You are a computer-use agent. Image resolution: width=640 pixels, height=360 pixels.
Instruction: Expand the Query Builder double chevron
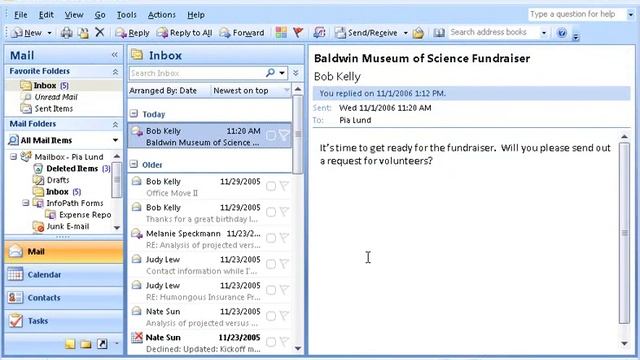[x=296, y=73]
